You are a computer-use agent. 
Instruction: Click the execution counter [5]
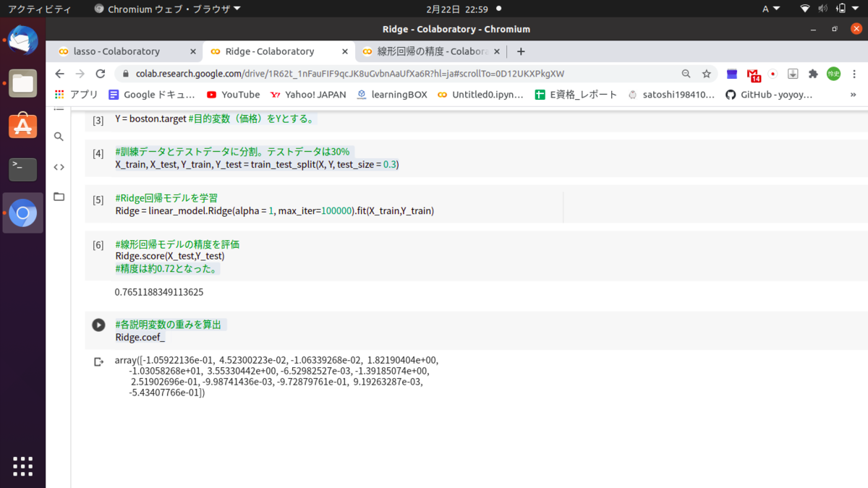click(98, 200)
